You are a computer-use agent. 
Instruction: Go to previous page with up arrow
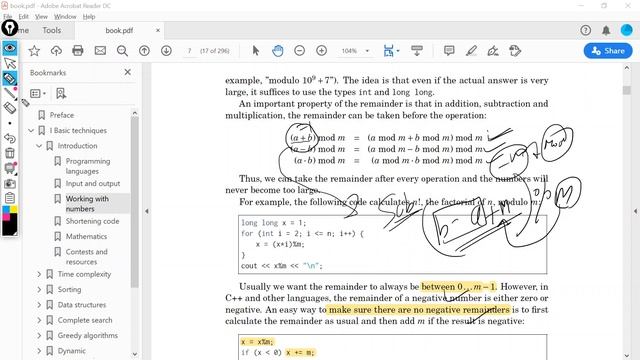tap(144, 51)
